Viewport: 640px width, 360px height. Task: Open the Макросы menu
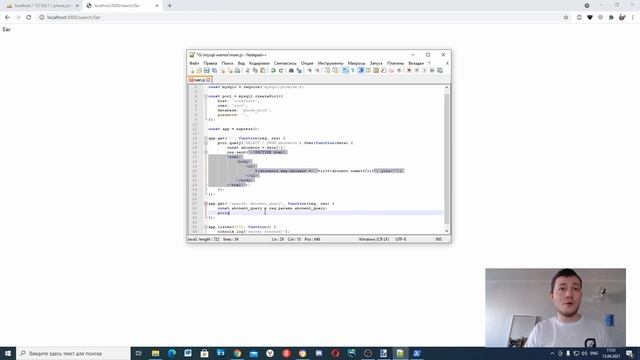[x=356, y=63]
